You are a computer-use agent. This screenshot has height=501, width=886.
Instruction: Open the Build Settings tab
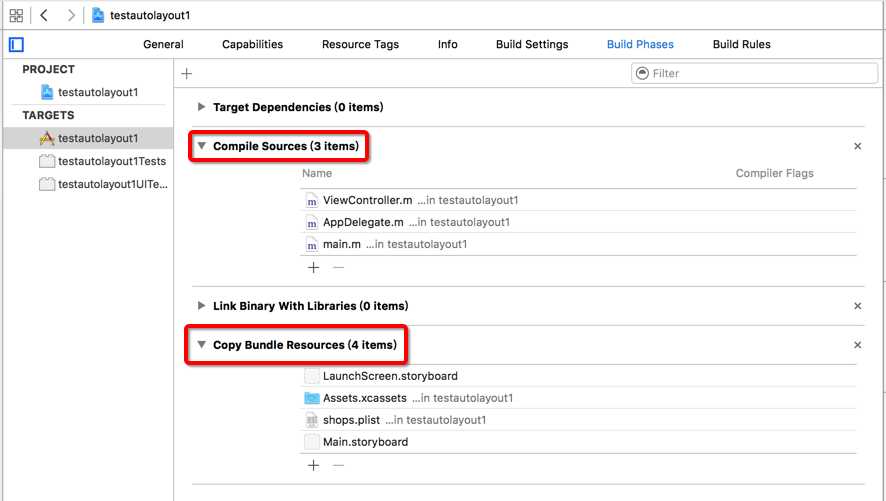532,45
